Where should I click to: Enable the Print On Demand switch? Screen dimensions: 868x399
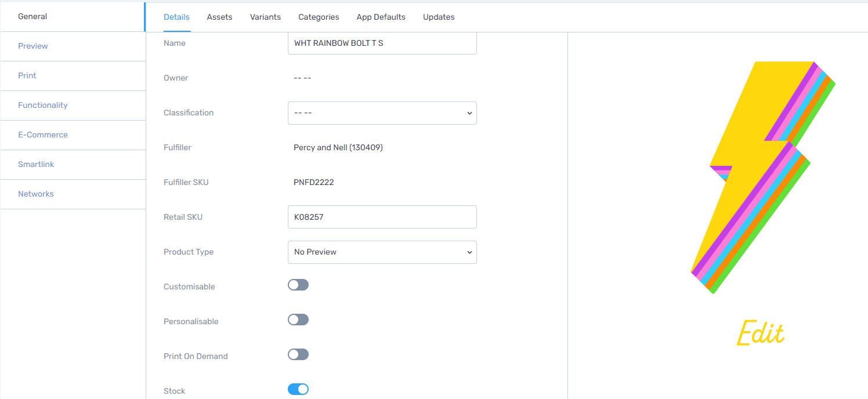(298, 354)
